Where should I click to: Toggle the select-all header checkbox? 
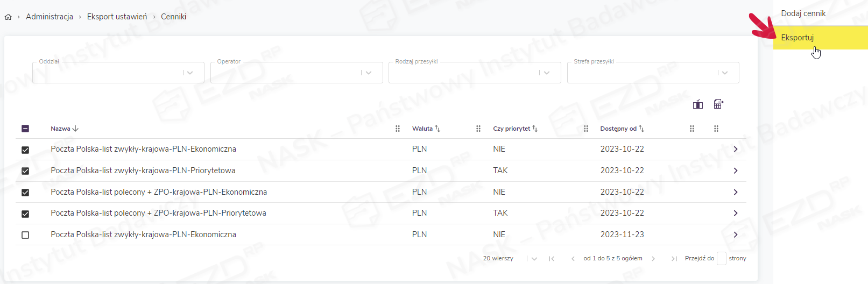25,129
